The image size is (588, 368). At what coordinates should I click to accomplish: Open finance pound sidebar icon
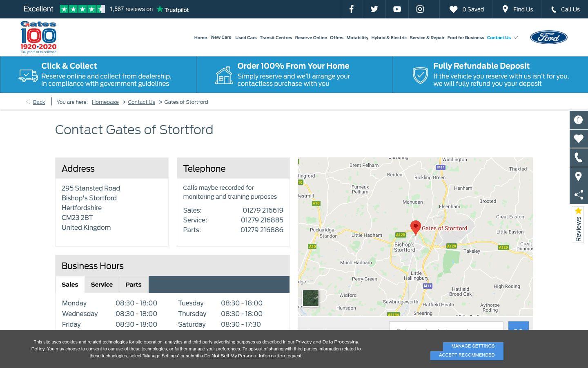coord(579,120)
